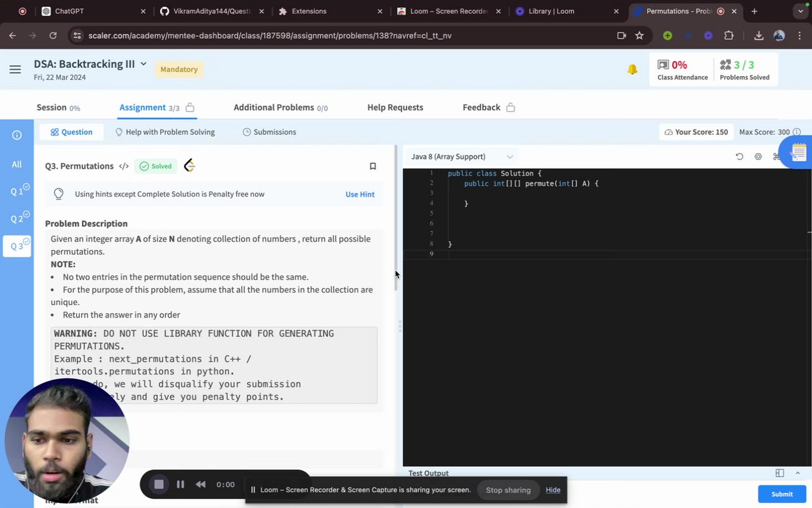Click the hamburger menu icon

click(15, 69)
